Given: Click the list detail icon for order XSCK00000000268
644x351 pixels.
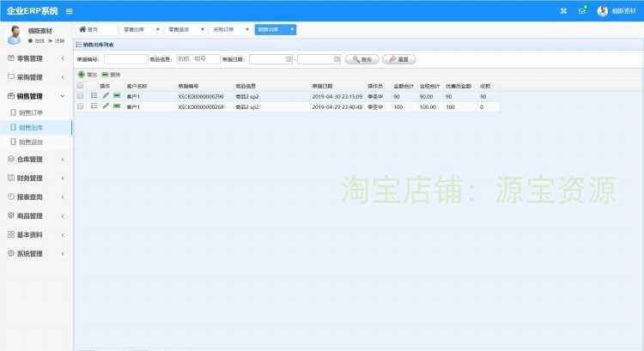Looking at the screenshot, I should 94,106.
